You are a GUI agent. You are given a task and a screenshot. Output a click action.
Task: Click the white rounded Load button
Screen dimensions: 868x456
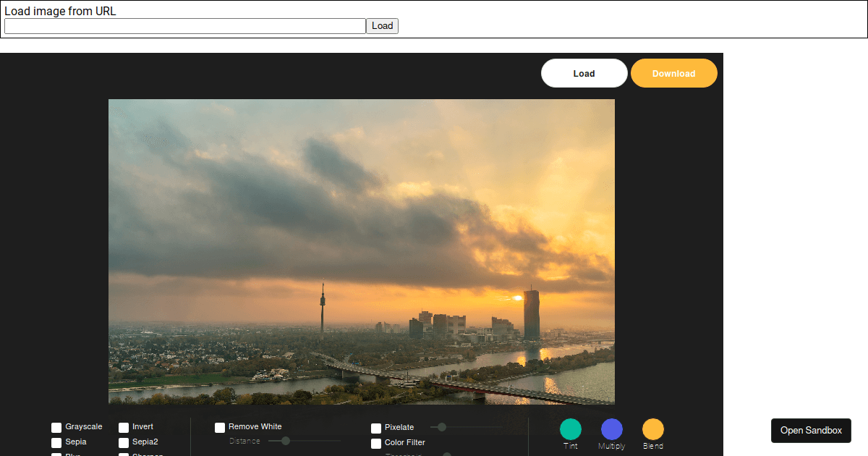(x=584, y=73)
